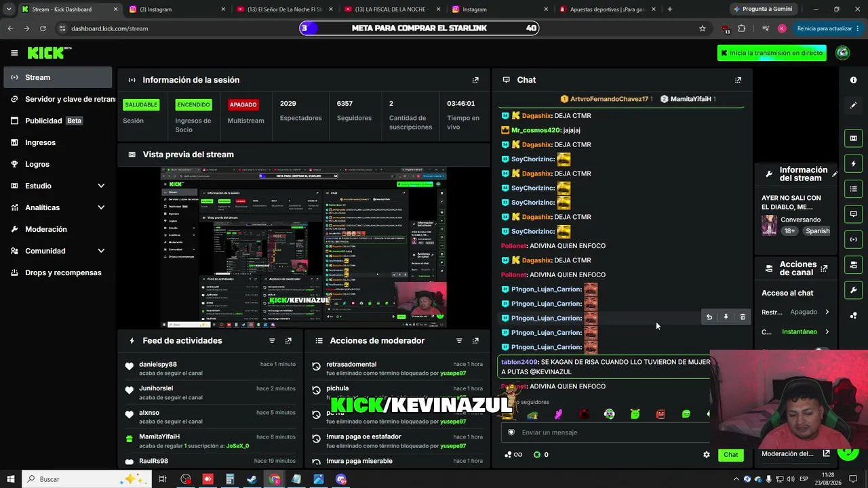Pop out the Acciones de moderador panel
The image size is (868, 488).
[x=475, y=341]
